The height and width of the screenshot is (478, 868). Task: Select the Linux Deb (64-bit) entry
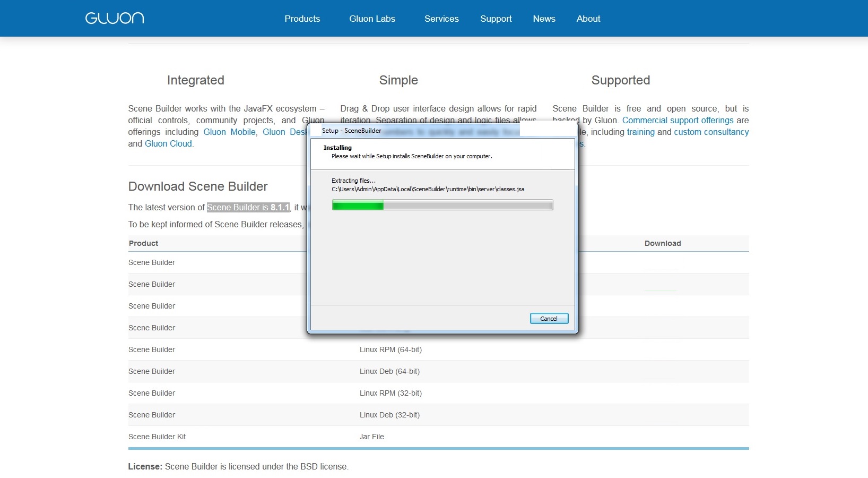tap(389, 371)
